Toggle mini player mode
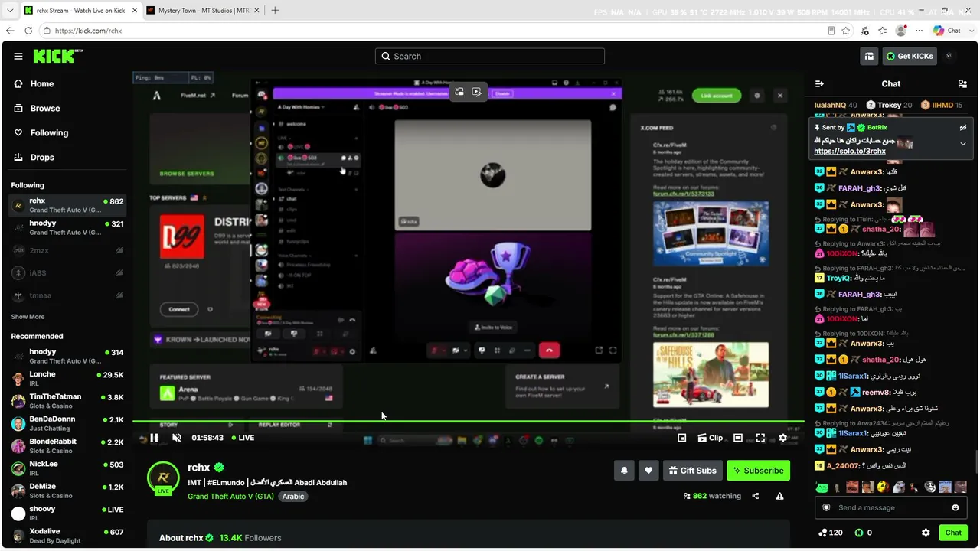This screenshot has height=551, width=980. [681, 438]
